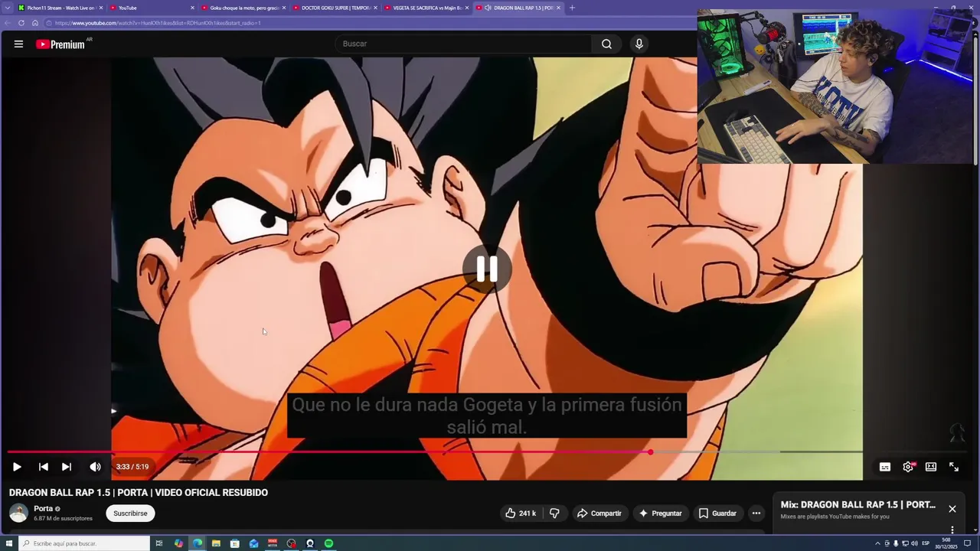Open the Windows notification center

coord(967,543)
